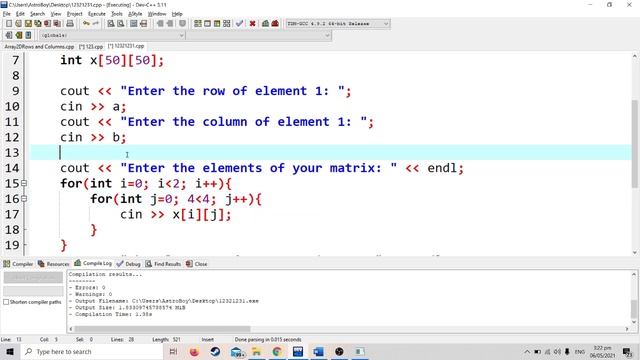
Task: Click the New file toolbar icon
Action: point(9,24)
